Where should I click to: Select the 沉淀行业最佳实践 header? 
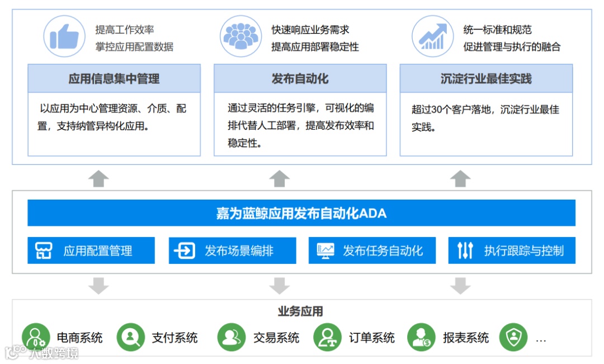pyautogui.click(x=486, y=79)
